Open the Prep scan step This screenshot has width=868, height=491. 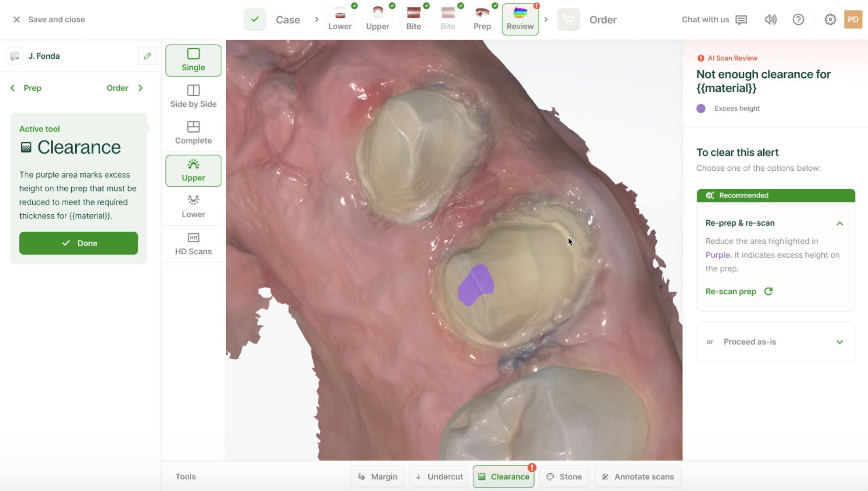pyautogui.click(x=482, y=19)
